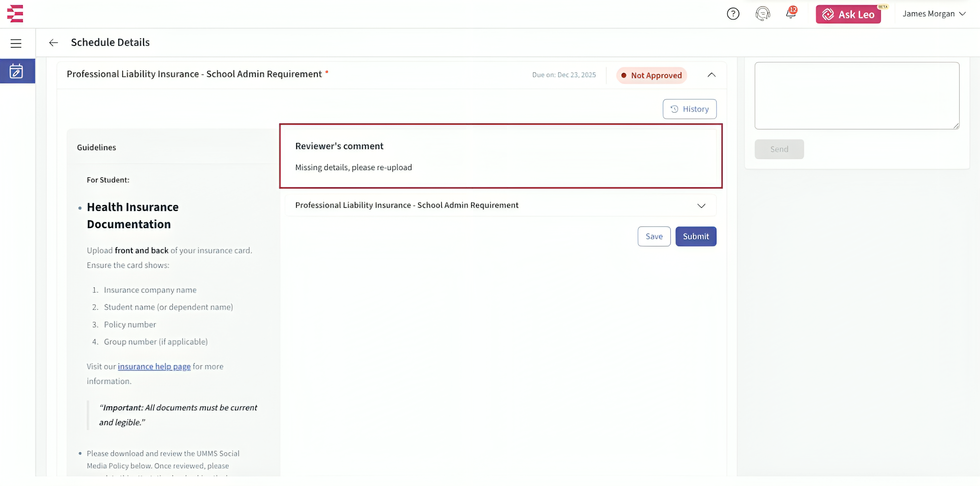This screenshot has width=980, height=486.
Task: Click the Not Approved status badge
Action: pyautogui.click(x=651, y=75)
